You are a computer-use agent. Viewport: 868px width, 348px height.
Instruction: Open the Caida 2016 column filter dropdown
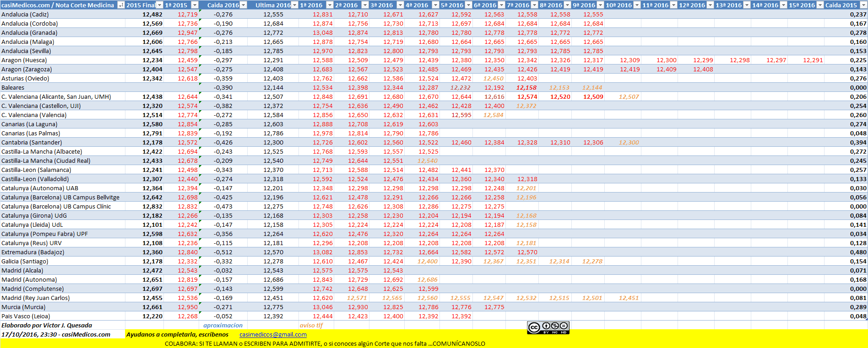(x=244, y=5)
